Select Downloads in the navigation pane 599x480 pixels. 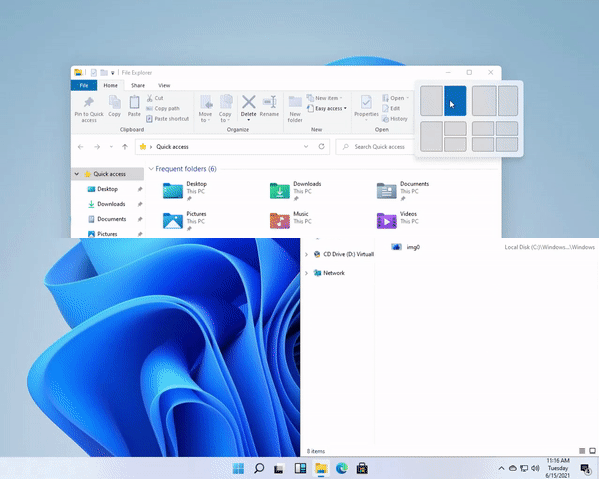pos(111,204)
